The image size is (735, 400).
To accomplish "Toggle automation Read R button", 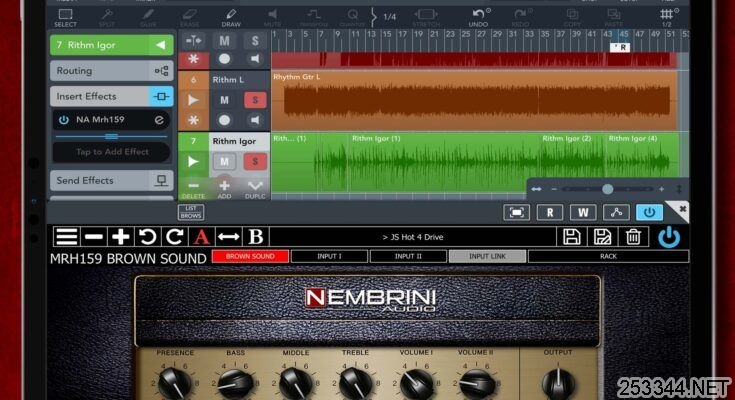I will [550, 212].
